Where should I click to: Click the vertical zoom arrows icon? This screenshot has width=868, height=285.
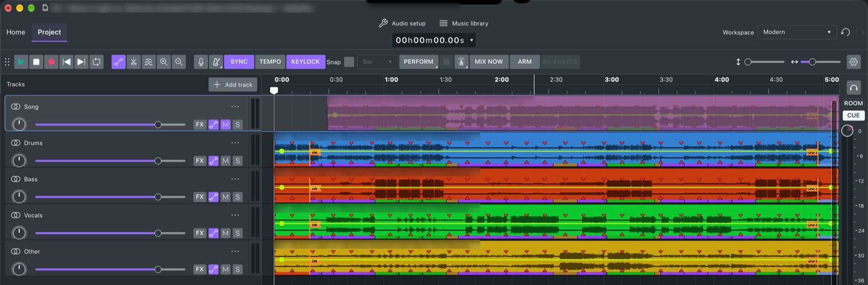[738, 62]
